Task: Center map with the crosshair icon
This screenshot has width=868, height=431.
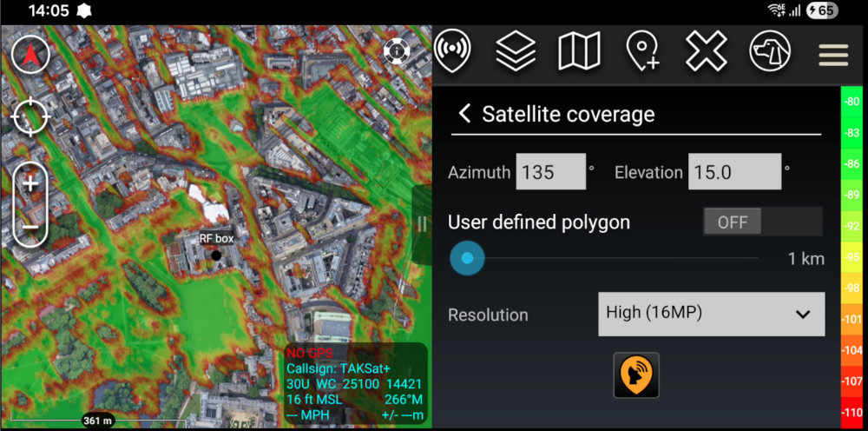Action: 30,117
